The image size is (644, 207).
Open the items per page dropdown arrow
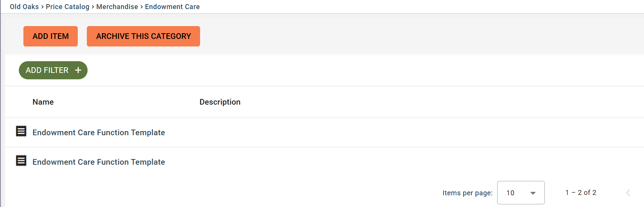[x=533, y=193]
